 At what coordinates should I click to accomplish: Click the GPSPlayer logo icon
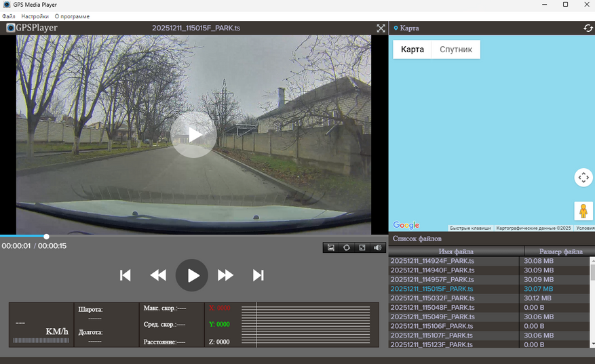point(11,28)
